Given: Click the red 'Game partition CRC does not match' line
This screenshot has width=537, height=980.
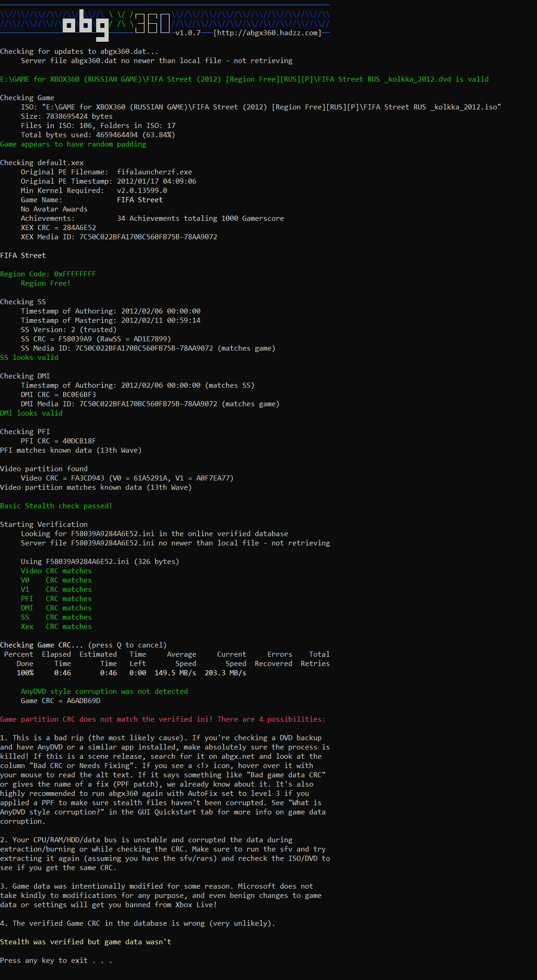Looking at the screenshot, I should [x=163, y=719].
